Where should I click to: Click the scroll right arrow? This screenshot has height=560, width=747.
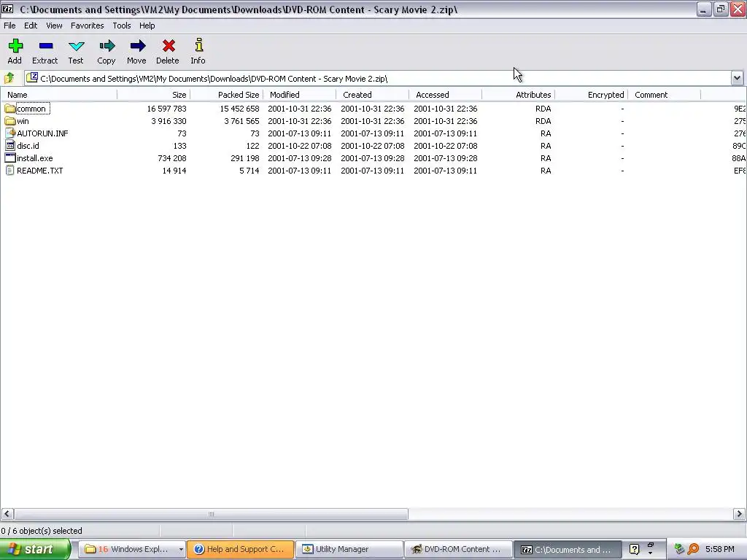click(739, 514)
